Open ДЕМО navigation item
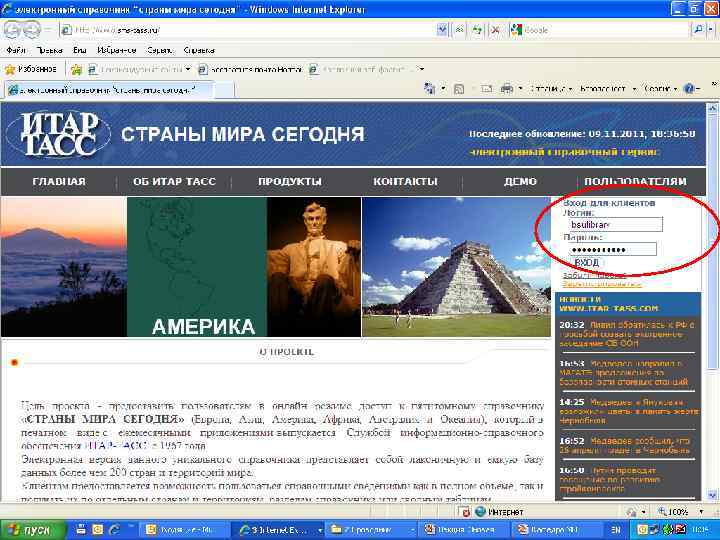This screenshot has width=720, height=540. (x=520, y=181)
